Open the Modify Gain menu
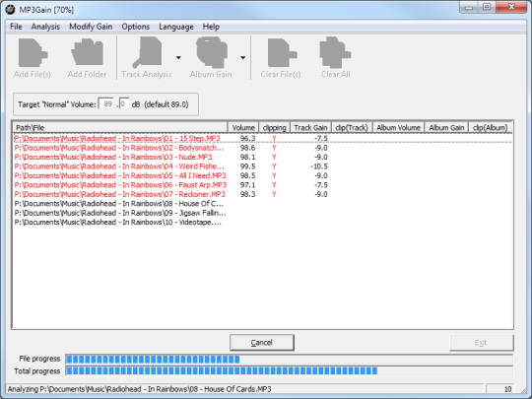 [91, 27]
